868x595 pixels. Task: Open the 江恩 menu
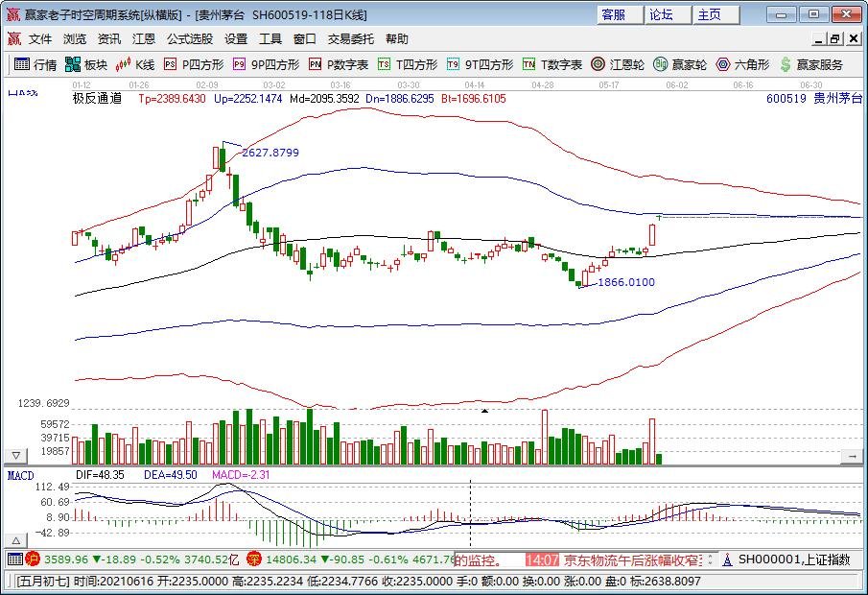[x=143, y=38]
